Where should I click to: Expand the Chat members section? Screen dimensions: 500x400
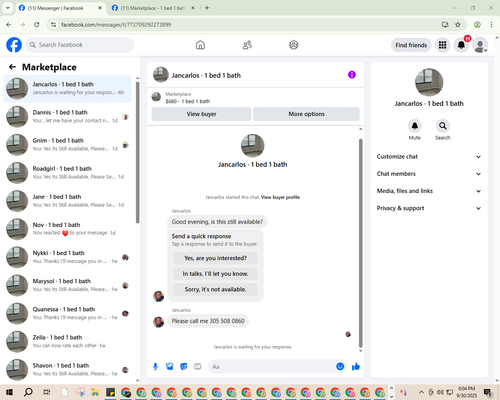click(429, 174)
